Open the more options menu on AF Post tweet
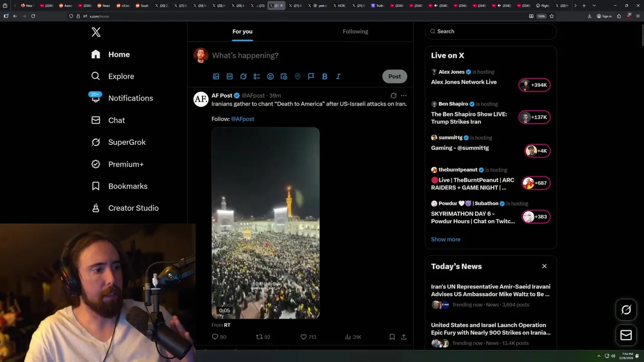Image resolution: width=644 pixels, height=362 pixels. point(404,96)
